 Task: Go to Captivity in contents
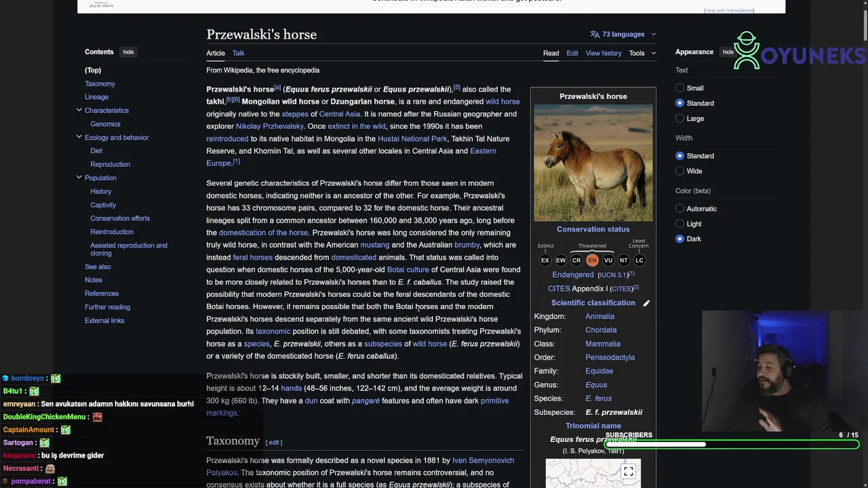coord(103,205)
